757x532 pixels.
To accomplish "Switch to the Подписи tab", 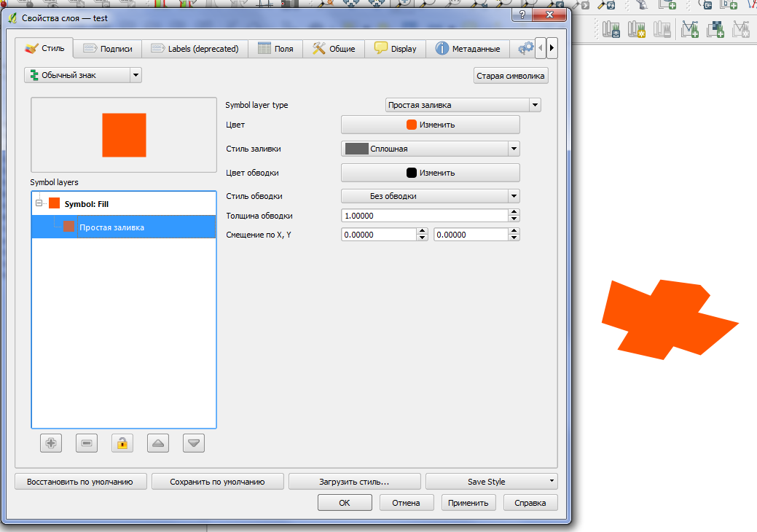I will tap(107, 48).
